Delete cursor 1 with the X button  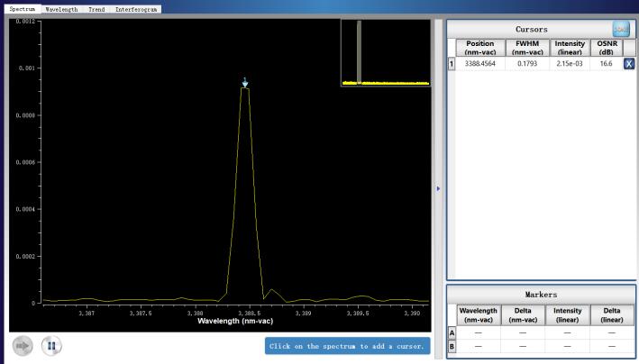[x=628, y=64]
